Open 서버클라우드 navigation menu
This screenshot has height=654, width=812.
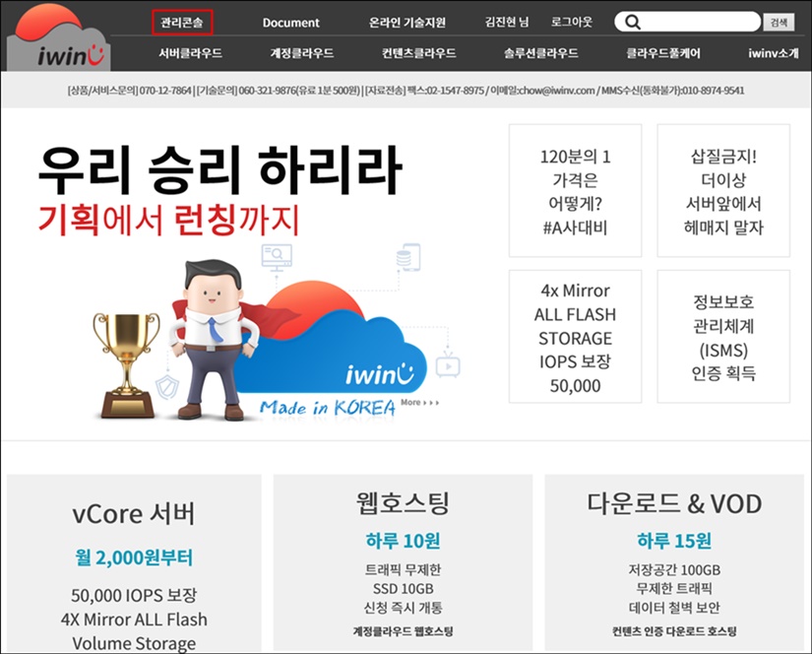click(190, 53)
